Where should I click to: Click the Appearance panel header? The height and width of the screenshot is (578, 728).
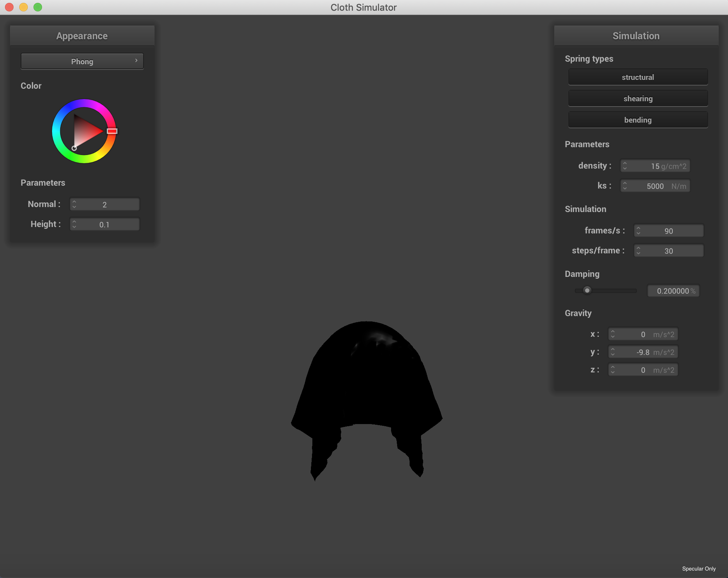pos(82,36)
